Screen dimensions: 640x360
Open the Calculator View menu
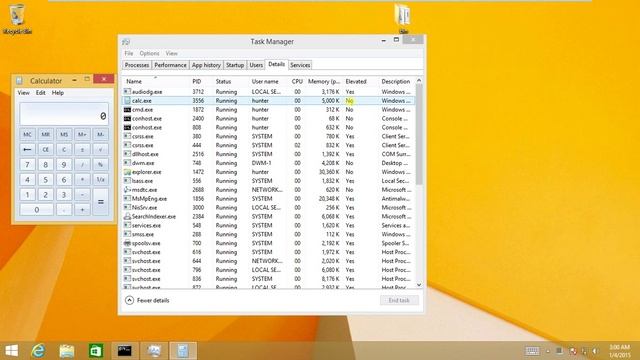pyautogui.click(x=23, y=93)
